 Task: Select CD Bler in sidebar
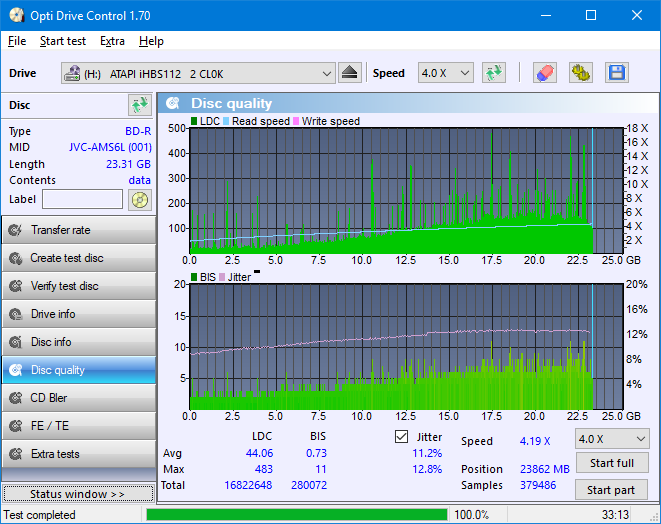click(78, 398)
